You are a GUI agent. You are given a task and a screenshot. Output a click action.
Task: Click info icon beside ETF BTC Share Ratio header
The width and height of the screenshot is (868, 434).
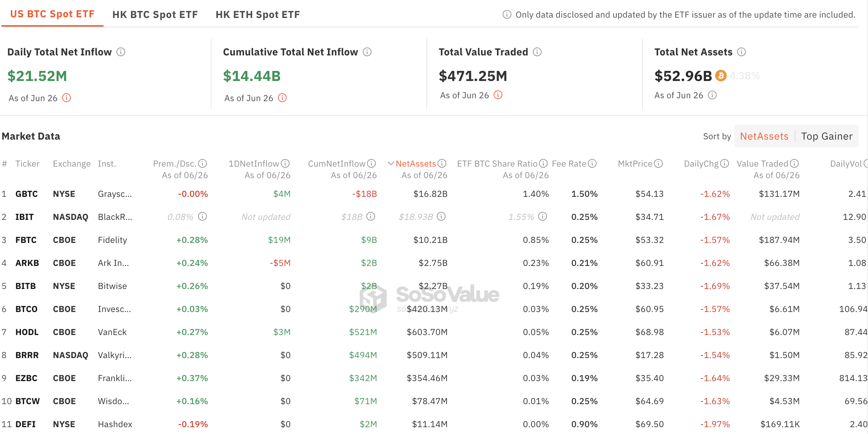click(543, 164)
